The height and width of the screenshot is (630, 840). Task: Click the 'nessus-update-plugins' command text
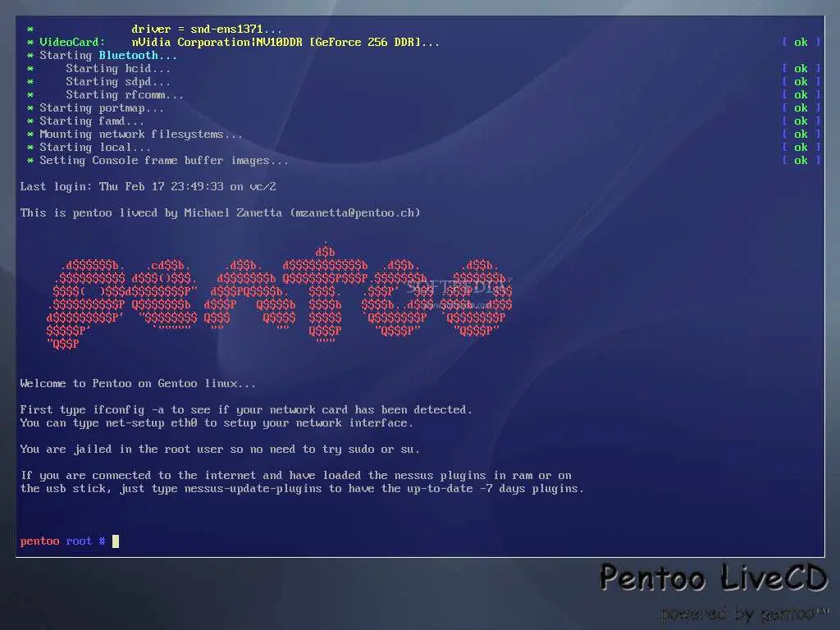click(253, 489)
